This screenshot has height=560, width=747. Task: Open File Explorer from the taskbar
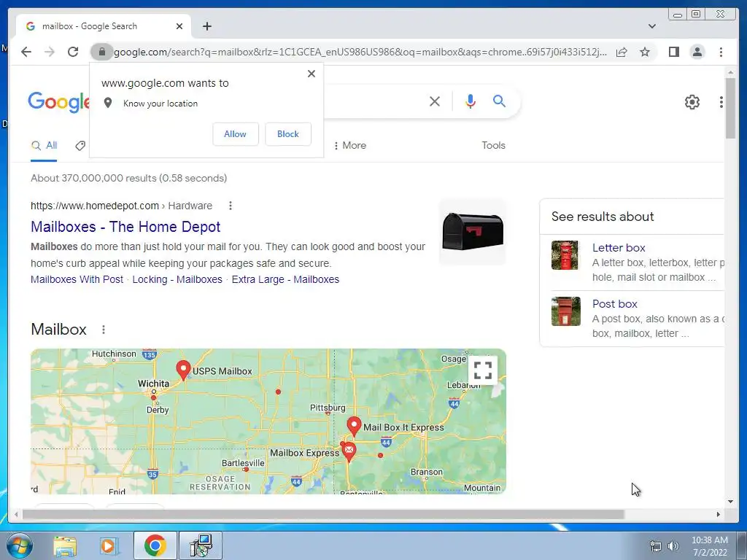click(x=65, y=545)
